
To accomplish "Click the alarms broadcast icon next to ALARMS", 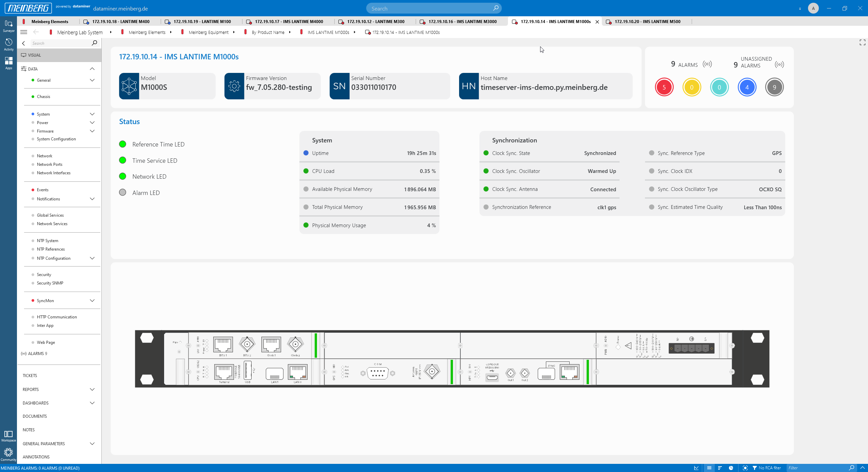I will click(707, 64).
